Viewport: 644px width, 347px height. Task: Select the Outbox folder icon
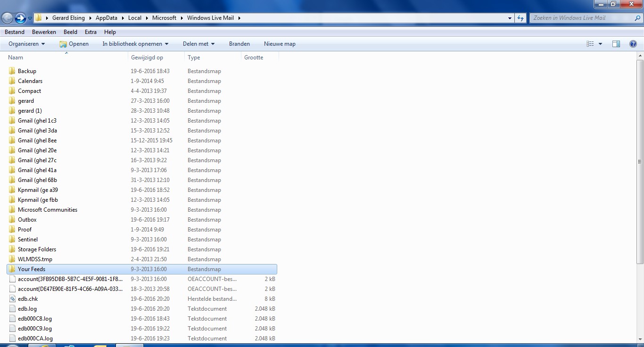click(x=12, y=220)
